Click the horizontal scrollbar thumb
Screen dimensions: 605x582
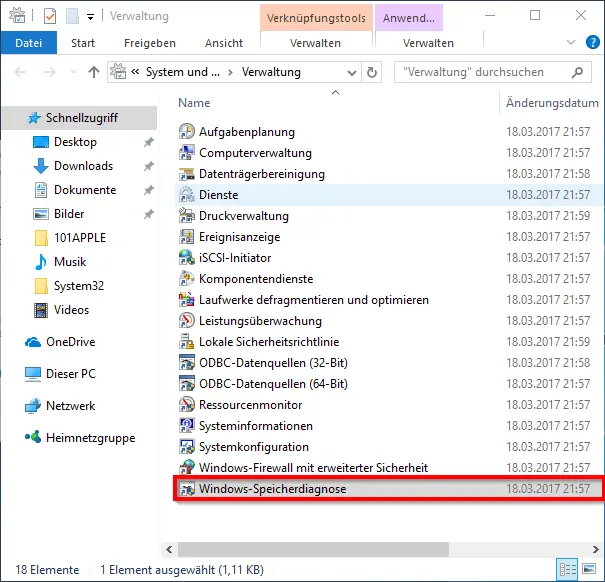313,549
